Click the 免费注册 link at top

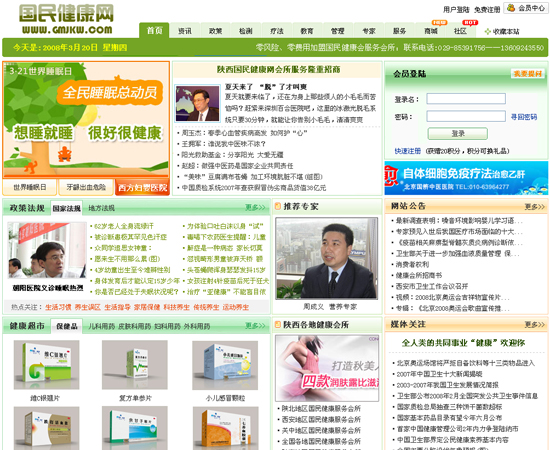pos(487,10)
